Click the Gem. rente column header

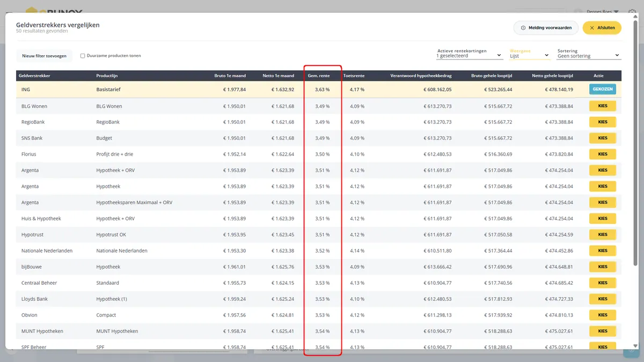(319, 76)
